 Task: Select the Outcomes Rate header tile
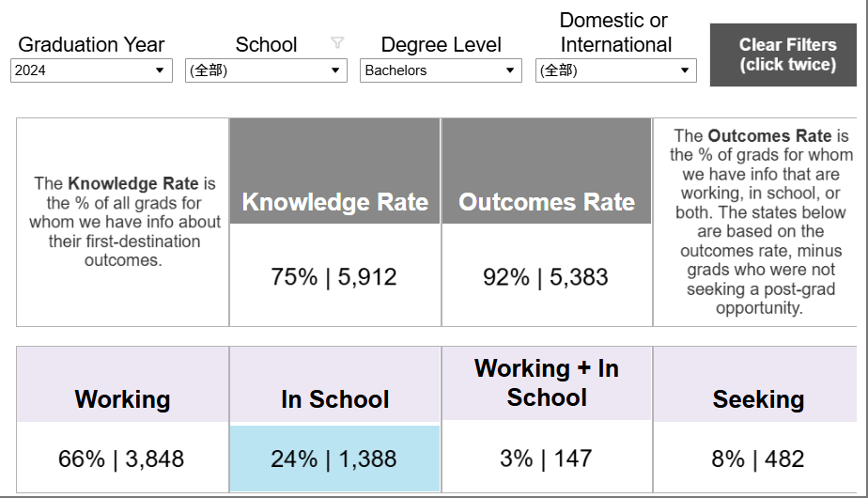point(547,171)
